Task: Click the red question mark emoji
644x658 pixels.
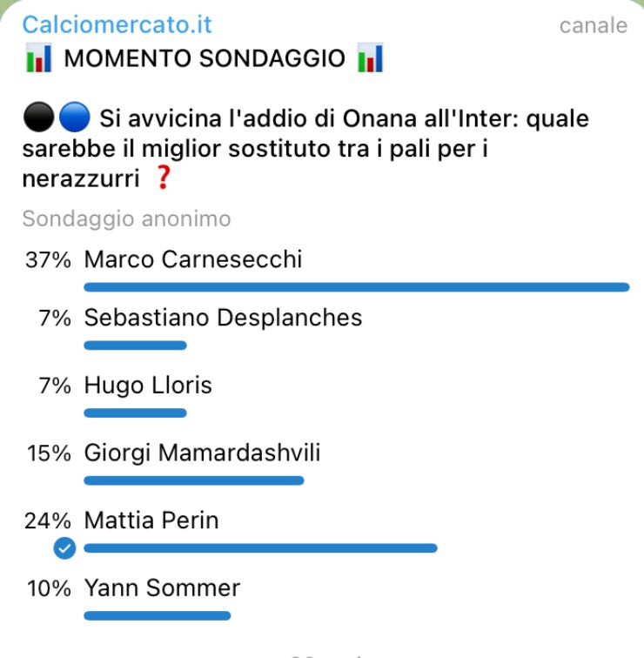Action: tap(162, 178)
